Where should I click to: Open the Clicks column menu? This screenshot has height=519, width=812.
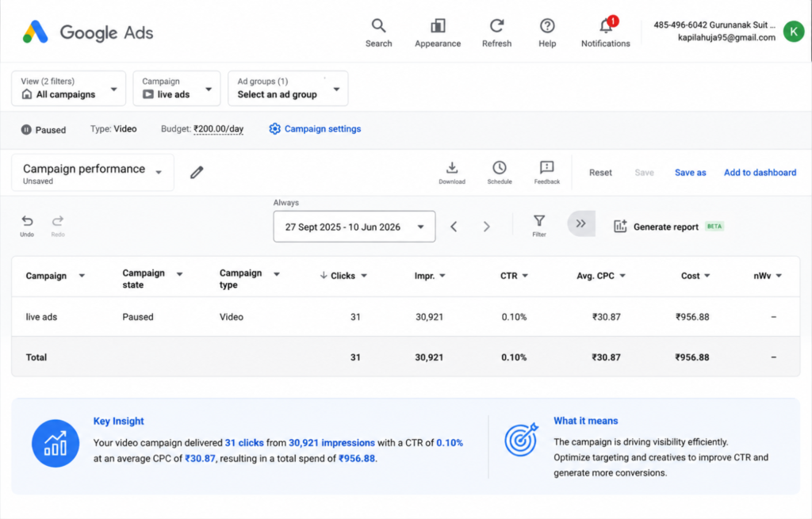point(364,276)
